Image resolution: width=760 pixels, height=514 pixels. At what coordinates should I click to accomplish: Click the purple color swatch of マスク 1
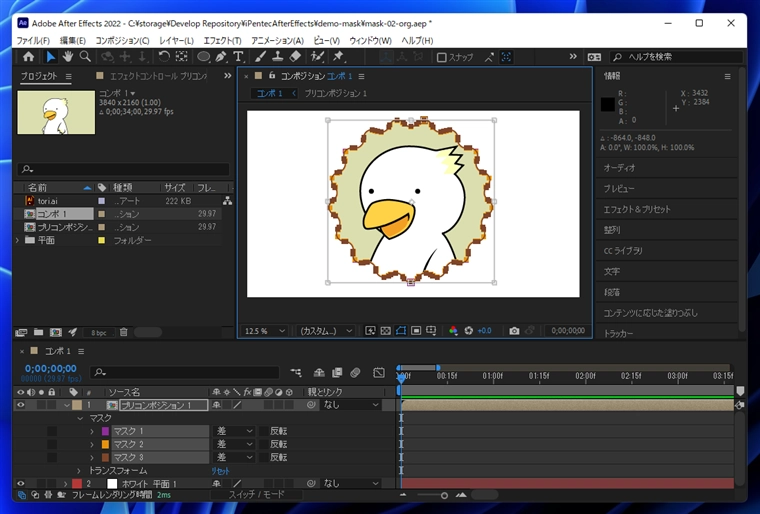click(104, 431)
